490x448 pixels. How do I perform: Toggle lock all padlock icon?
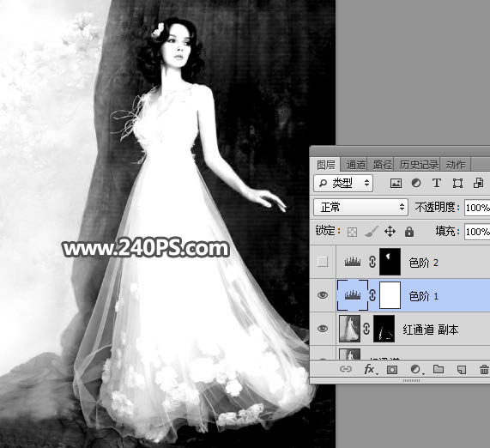tap(409, 232)
